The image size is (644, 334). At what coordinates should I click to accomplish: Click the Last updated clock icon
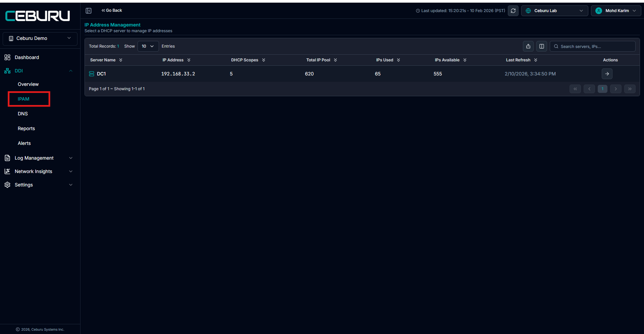(418, 11)
